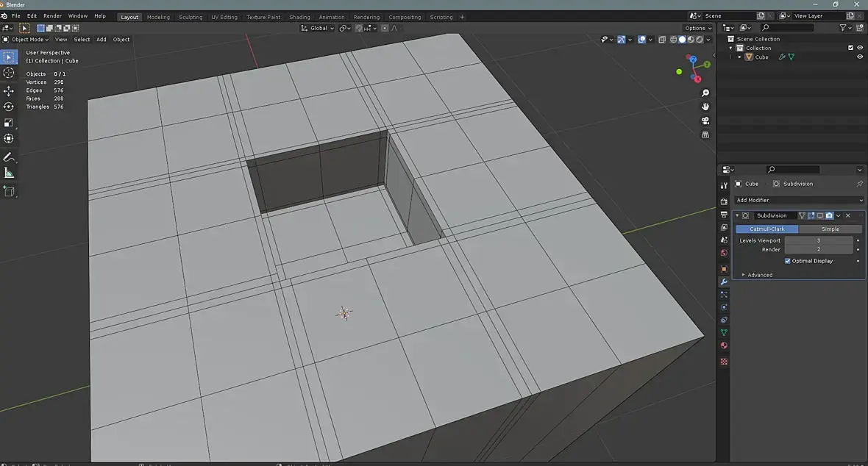Pick the Scale tool
Screen dimensions: 868x466
click(x=9, y=123)
